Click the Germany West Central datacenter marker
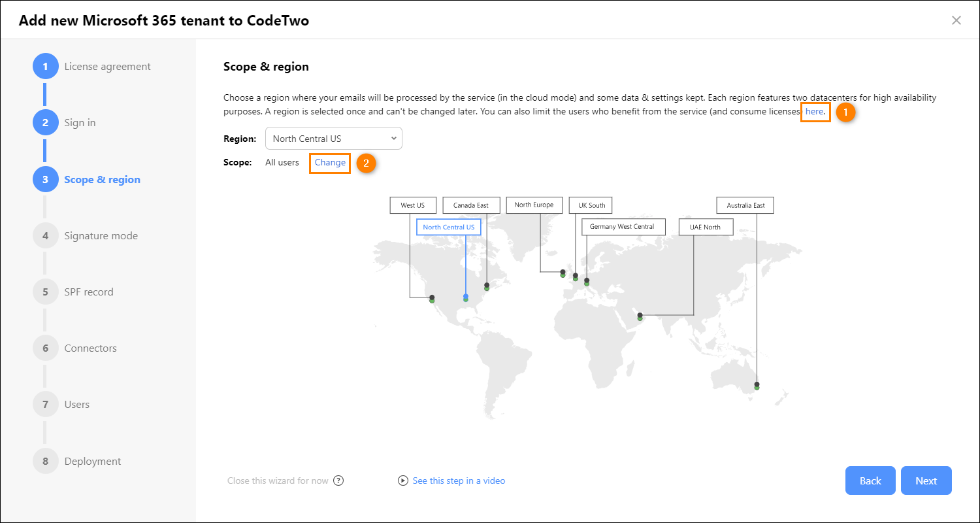 pyautogui.click(x=587, y=282)
